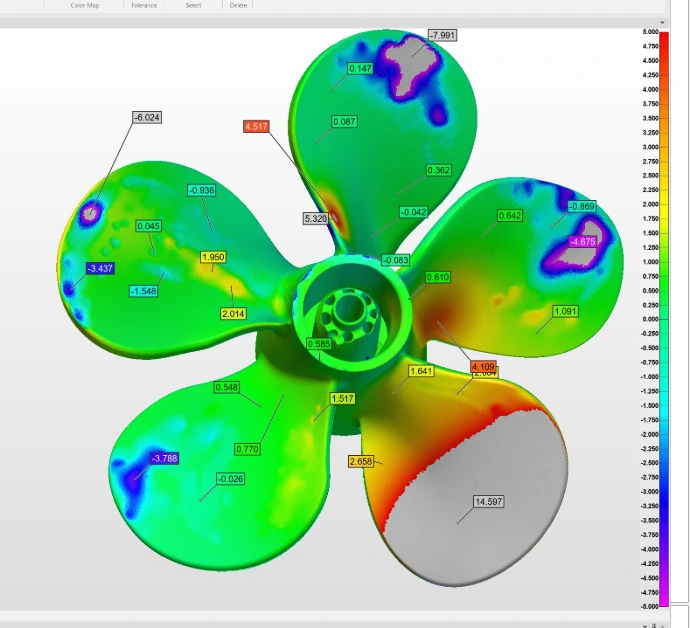
Task: Select the 0.585 annotation on the hub
Action: (319, 344)
